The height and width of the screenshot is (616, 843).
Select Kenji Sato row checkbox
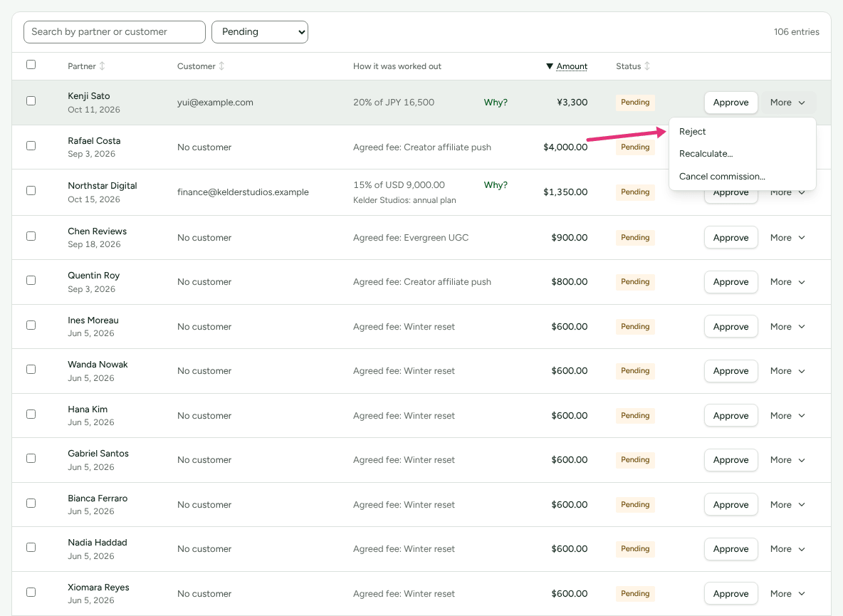coord(31,101)
